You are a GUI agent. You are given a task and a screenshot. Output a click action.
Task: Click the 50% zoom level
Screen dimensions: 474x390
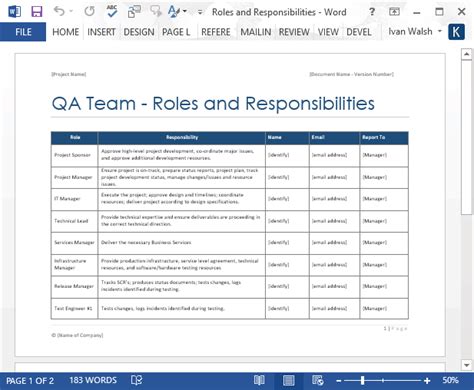[450, 380]
